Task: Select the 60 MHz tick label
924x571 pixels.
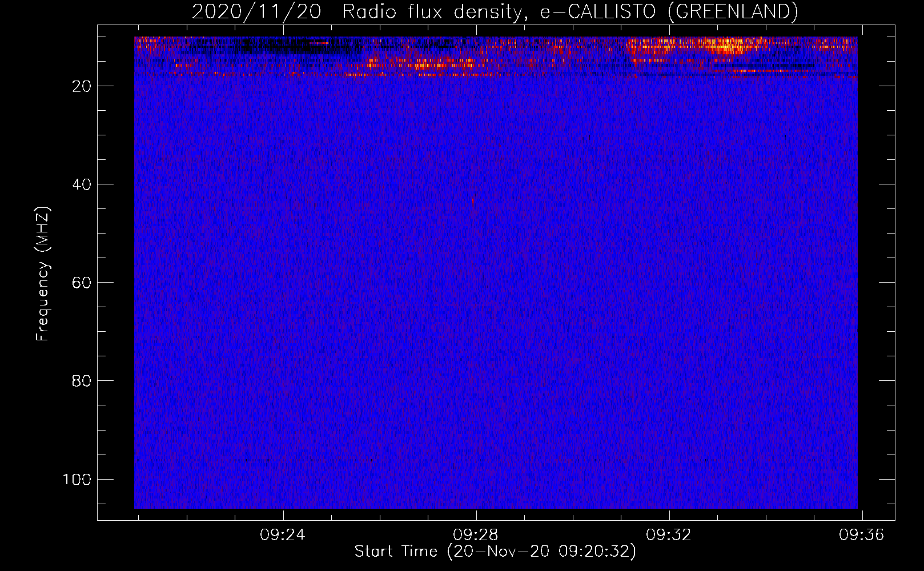Action: [x=82, y=283]
